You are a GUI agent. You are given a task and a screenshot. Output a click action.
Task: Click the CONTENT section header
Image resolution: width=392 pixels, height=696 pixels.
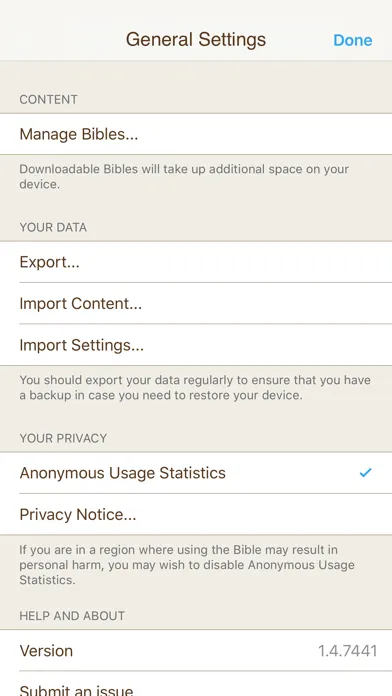tap(48, 99)
